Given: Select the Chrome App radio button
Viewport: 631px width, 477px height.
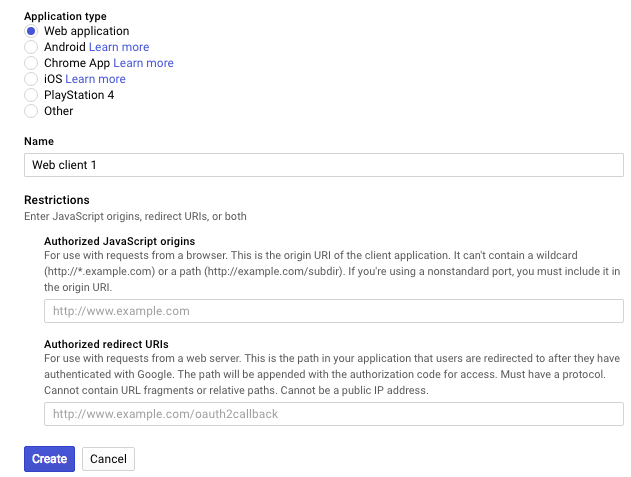Looking at the screenshot, I should pyautogui.click(x=31, y=63).
